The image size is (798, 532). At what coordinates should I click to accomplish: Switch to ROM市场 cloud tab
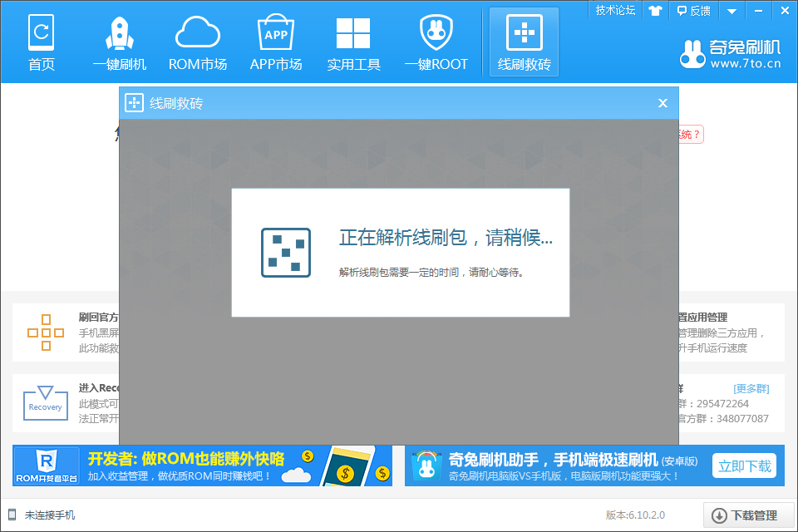pos(198,42)
